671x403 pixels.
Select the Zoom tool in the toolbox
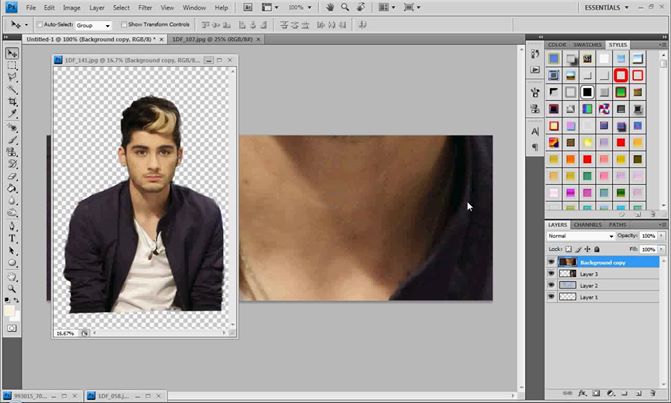(12, 289)
